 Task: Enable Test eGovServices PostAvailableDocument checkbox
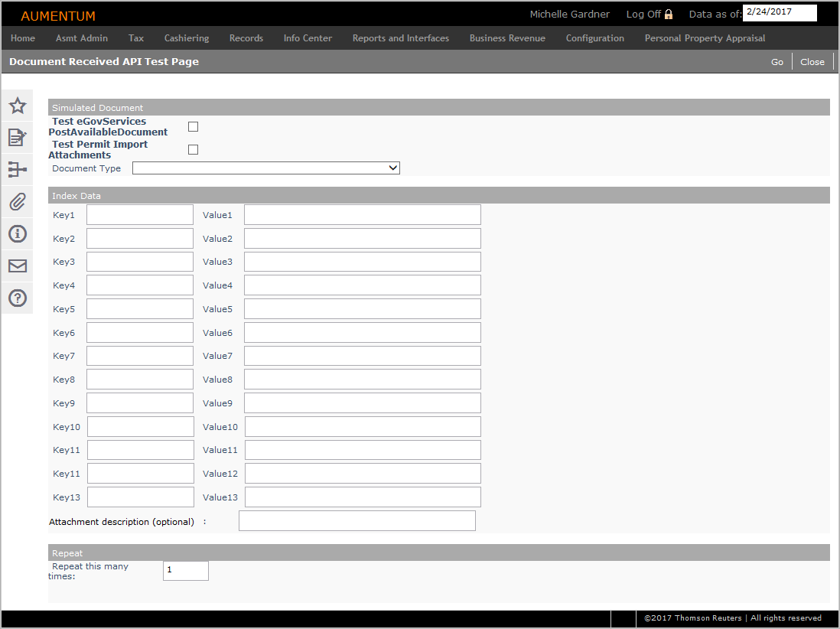click(193, 127)
